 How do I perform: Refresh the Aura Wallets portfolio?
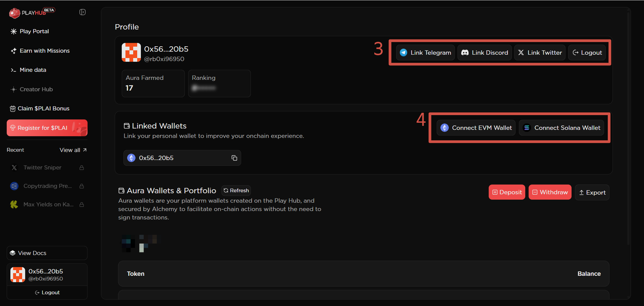[x=236, y=190]
